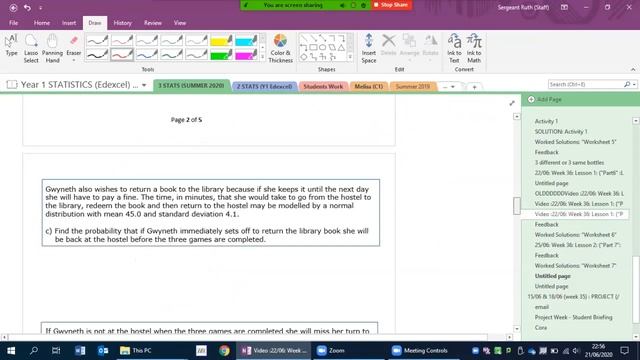Choose the diamond shape
Screen dimensions: 640x360
pos(304,58)
